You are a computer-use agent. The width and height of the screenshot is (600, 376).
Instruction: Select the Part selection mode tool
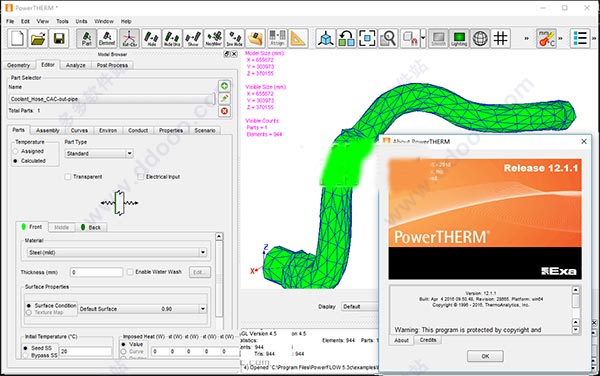86,39
